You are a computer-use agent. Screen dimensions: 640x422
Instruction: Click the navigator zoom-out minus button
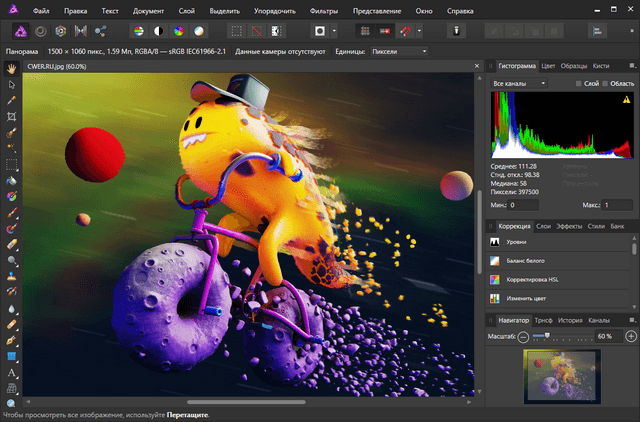[523, 336]
